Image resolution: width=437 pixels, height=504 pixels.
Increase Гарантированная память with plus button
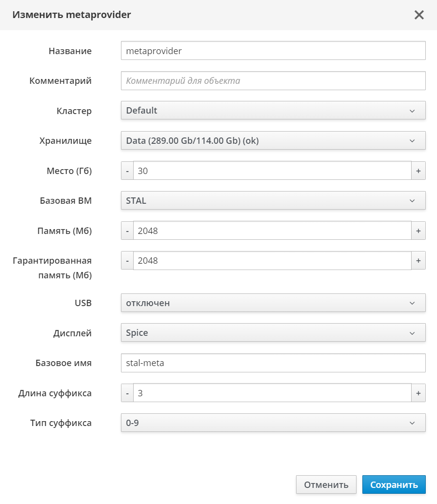coord(418,261)
